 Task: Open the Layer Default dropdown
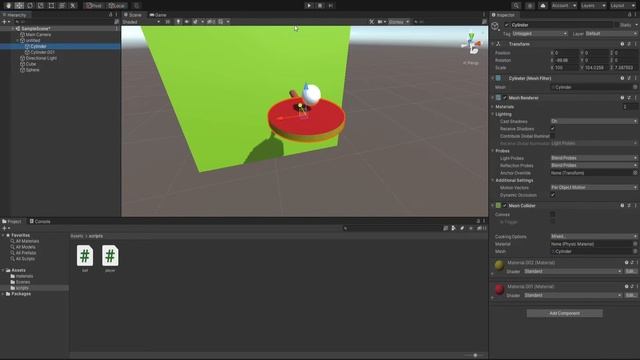pos(611,34)
